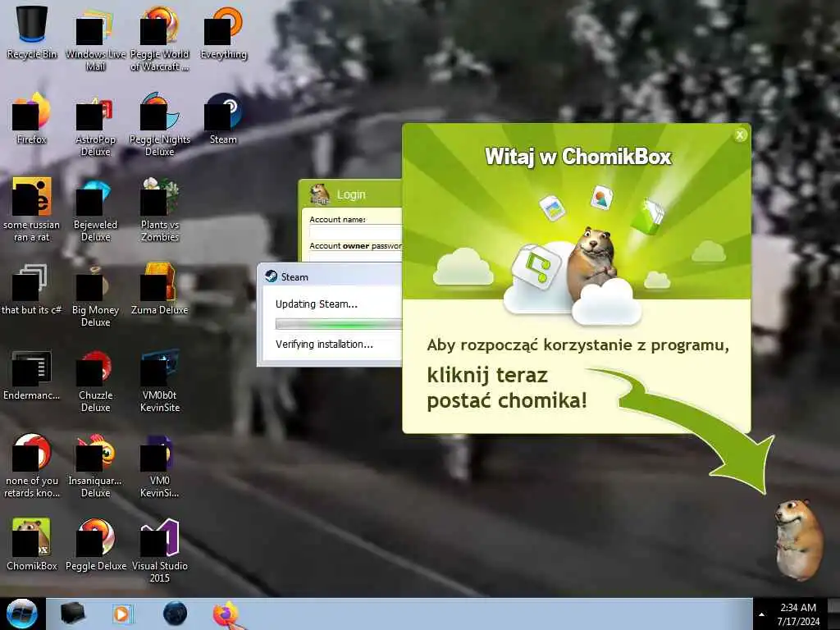Select the Zuma Deluxe desktop icon
Screen dimensions: 840x630
(160, 290)
